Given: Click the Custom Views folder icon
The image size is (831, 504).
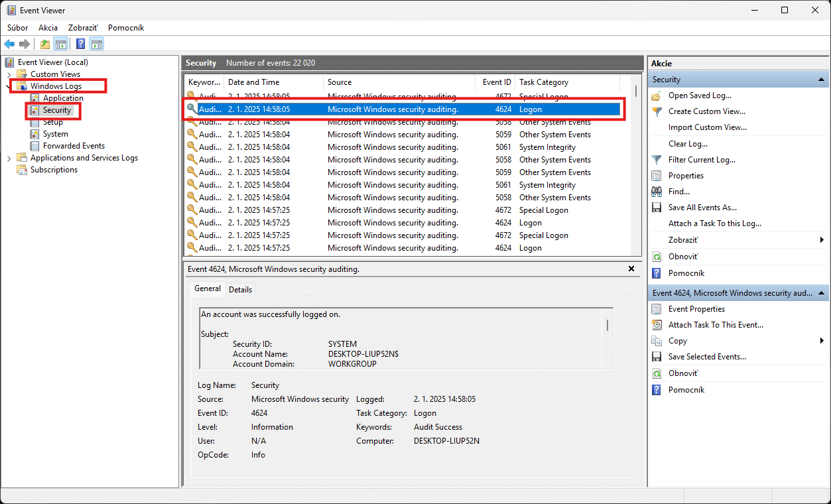Looking at the screenshot, I should (22, 74).
